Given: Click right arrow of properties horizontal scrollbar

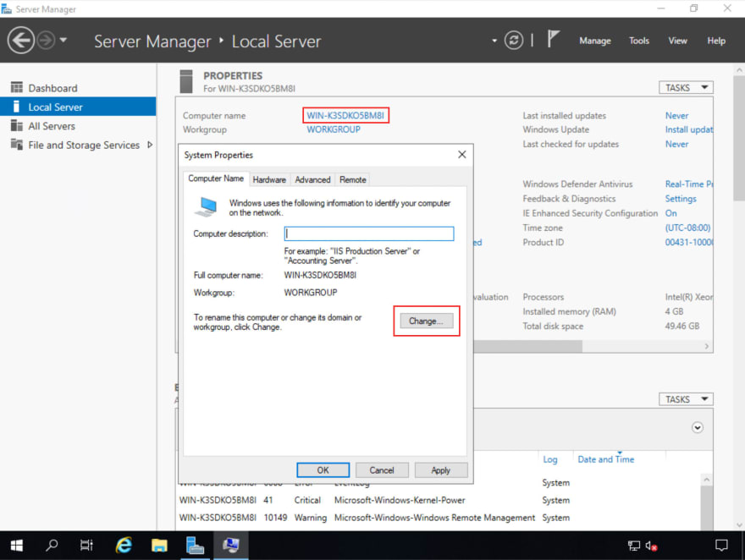Looking at the screenshot, I should [707, 347].
